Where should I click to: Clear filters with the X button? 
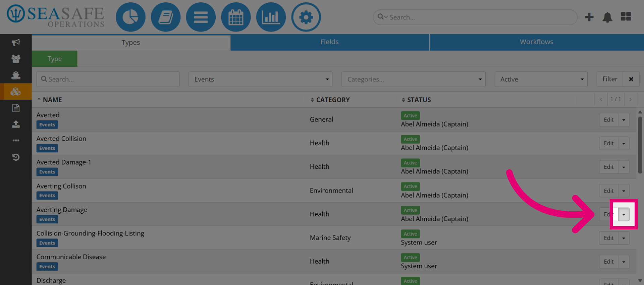[x=631, y=79]
